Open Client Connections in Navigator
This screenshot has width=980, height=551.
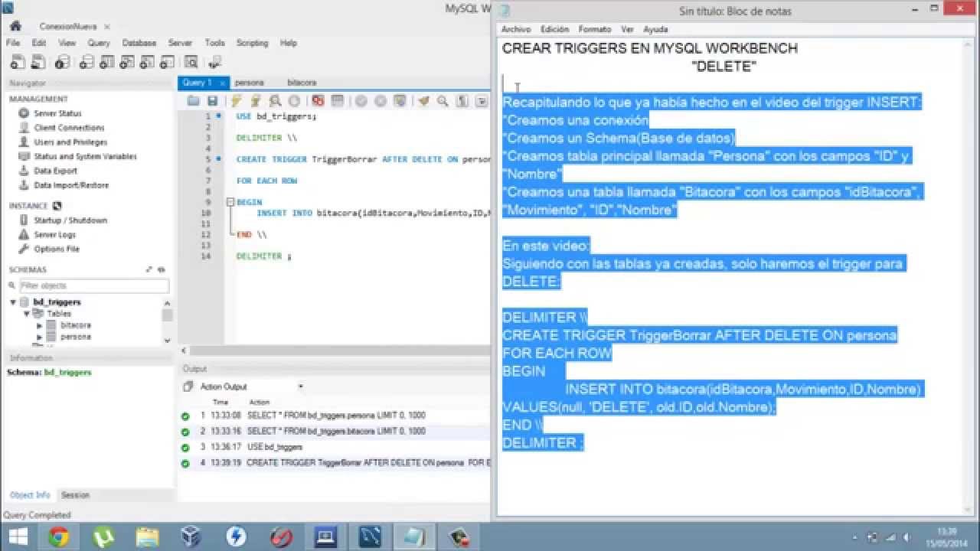click(69, 128)
